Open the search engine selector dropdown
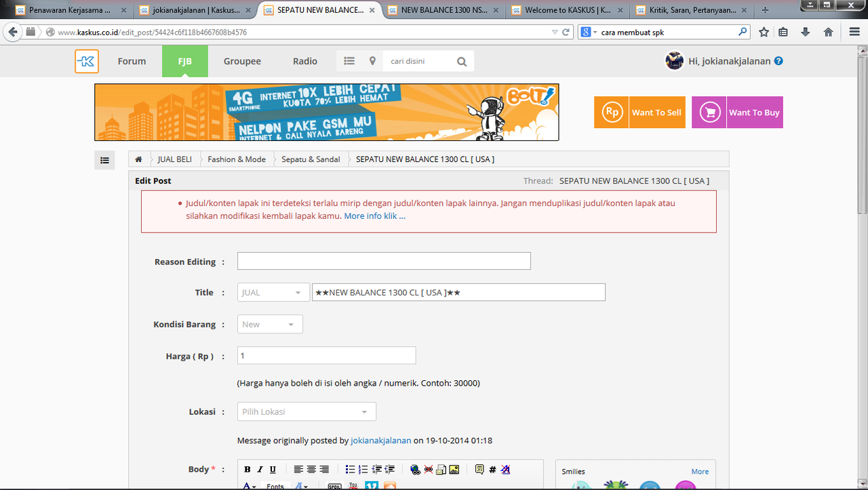 point(589,32)
